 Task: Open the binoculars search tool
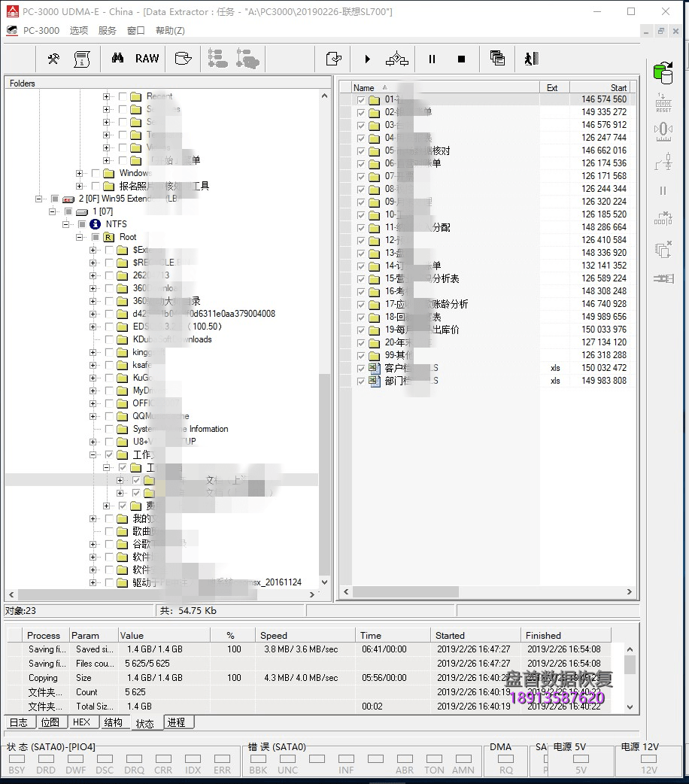coord(117,59)
